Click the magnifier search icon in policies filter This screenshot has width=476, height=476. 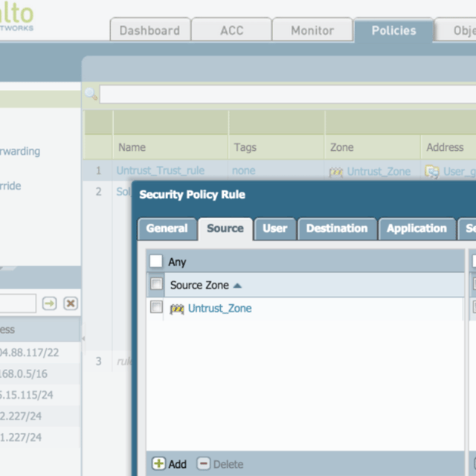(x=91, y=94)
